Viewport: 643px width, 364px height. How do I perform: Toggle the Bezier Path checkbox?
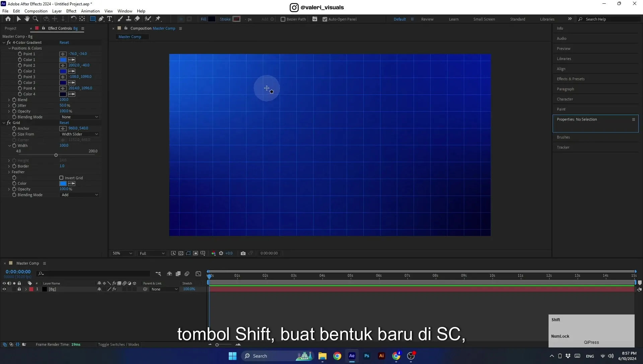[x=283, y=19]
